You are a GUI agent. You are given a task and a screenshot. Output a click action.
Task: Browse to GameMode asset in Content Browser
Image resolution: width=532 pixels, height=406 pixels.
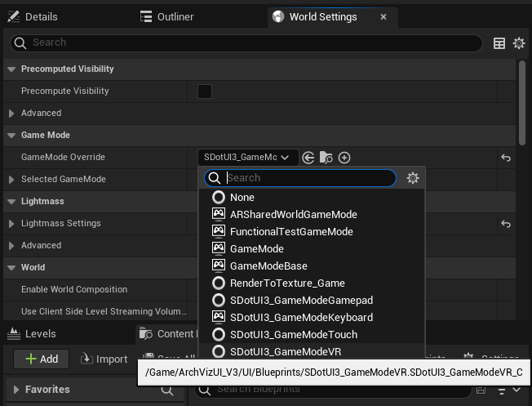point(326,158)
